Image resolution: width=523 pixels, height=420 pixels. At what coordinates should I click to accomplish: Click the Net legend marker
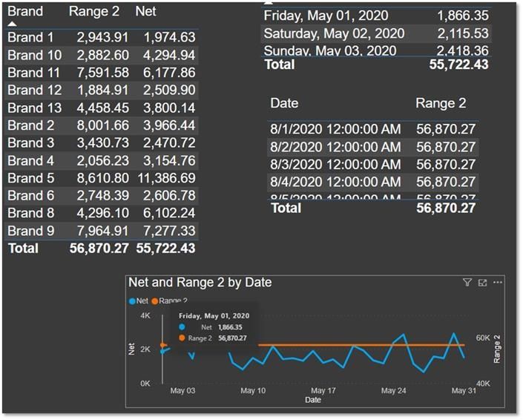point(132,301)
